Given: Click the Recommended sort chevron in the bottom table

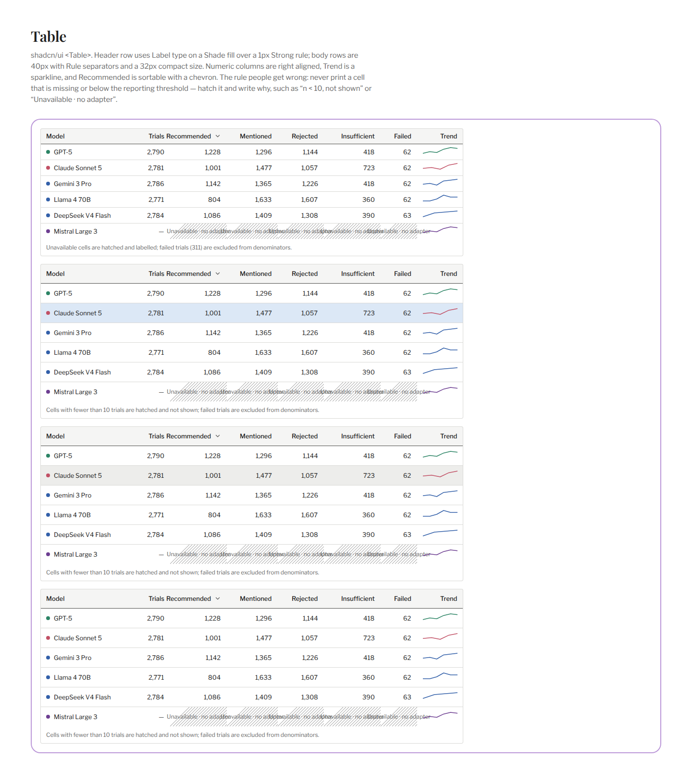Looking at the screenshot, I should point(218,599).
